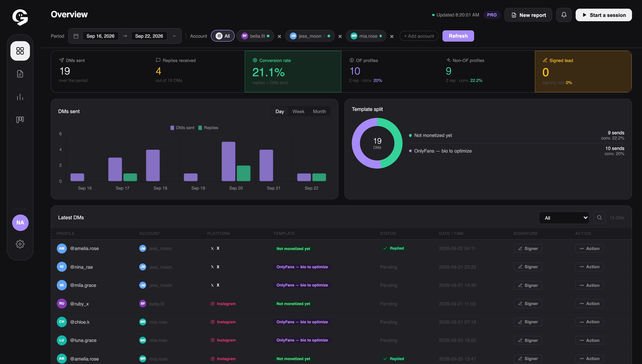
Task: Switch chart view to Month
Action: pos(319,112)
